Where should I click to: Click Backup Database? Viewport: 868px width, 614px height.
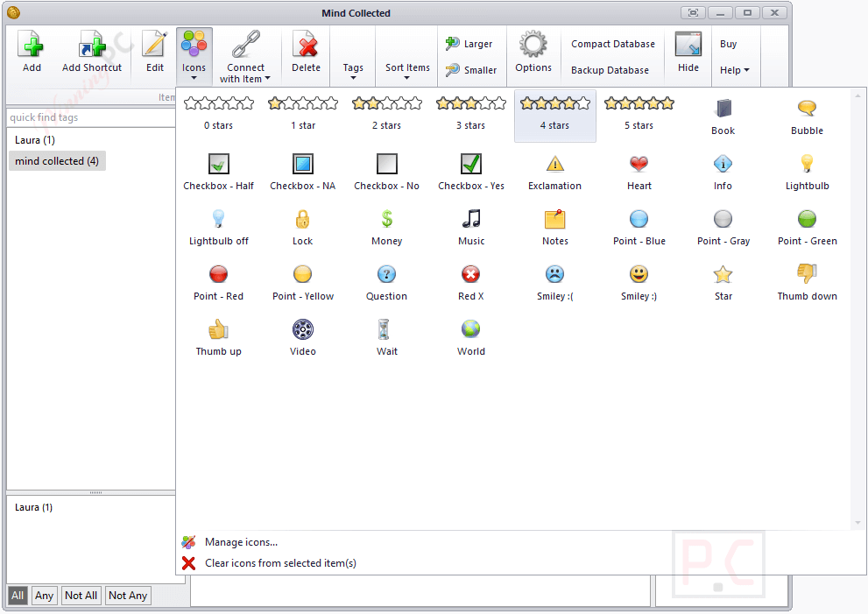(x=610, y=70)
